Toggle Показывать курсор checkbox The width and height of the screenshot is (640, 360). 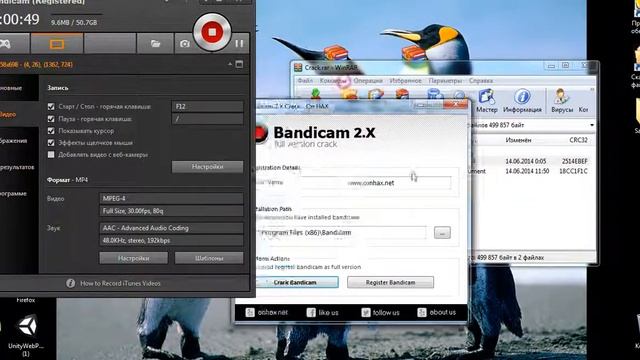pos(51,131)
